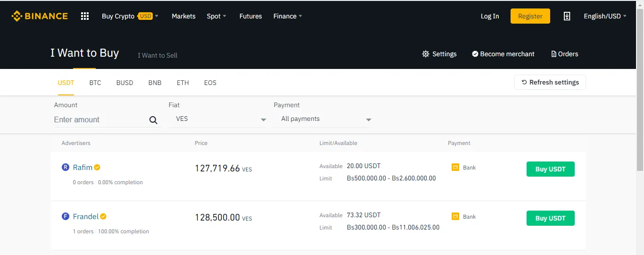Click the Binance logo

click(40, 16)
